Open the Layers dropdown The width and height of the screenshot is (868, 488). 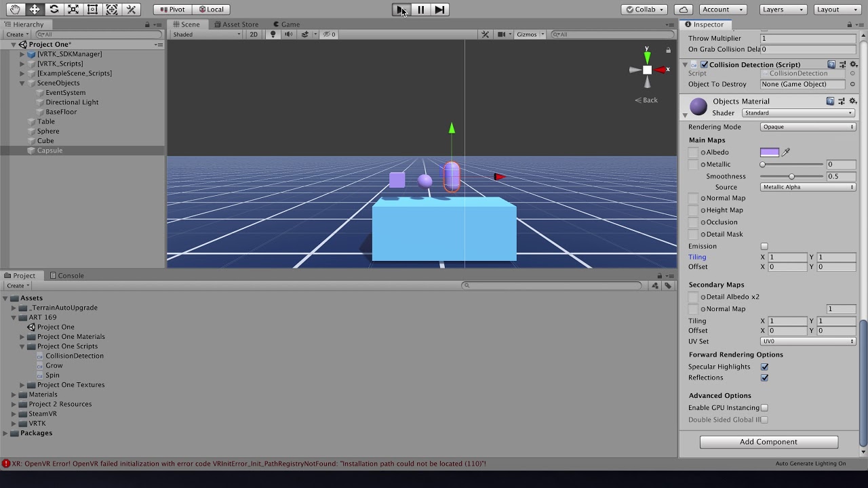[782, 9]
